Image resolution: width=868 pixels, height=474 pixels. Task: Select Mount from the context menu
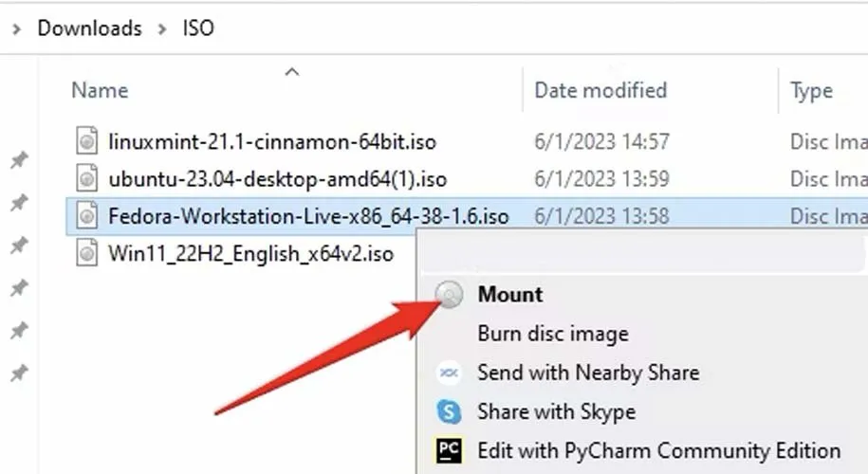pyautogui.click(x=510, y=295)
